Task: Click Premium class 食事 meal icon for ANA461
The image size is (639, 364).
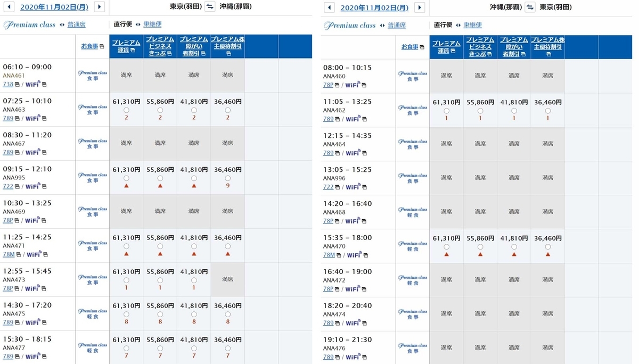Action: coord(93,76)
